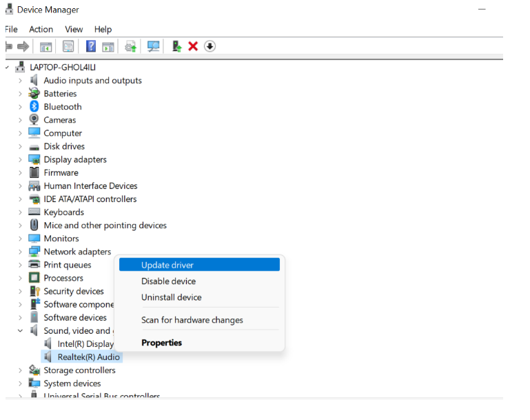Collapse Sound, video and game controllers node
Viewport: 530px width, 420px height.
click(20, 331)
